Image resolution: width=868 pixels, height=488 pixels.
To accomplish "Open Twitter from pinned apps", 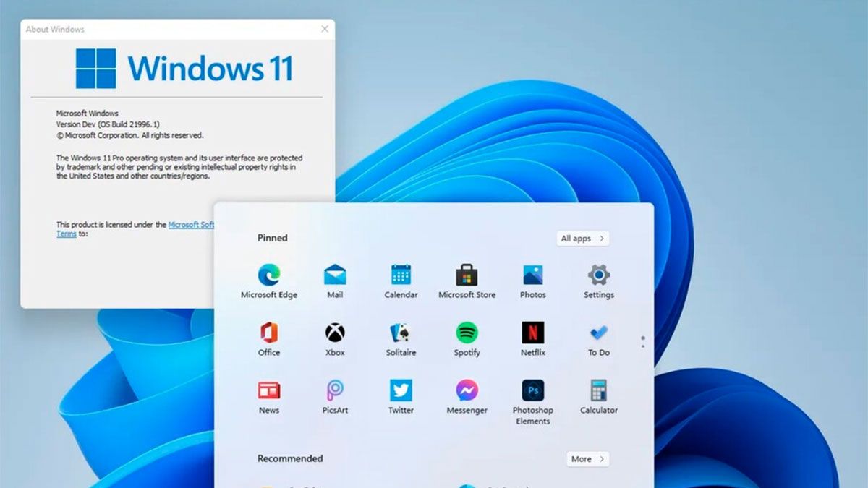I will (400, 391).
